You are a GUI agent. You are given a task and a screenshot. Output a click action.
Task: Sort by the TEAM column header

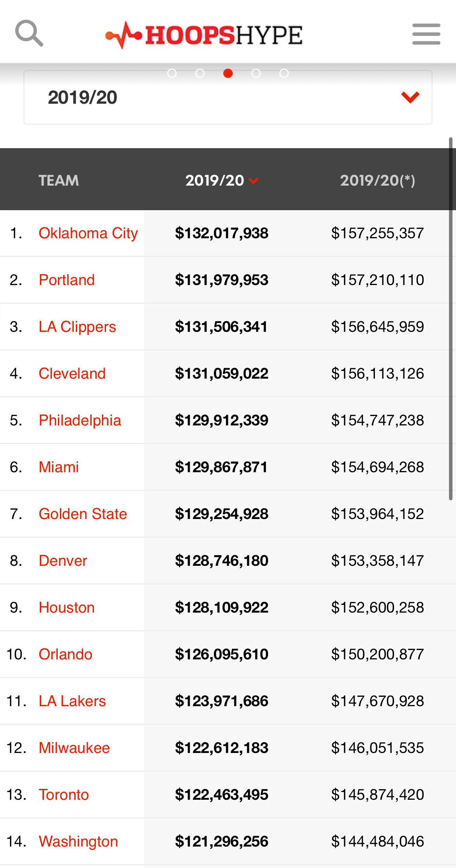point(58,181)
